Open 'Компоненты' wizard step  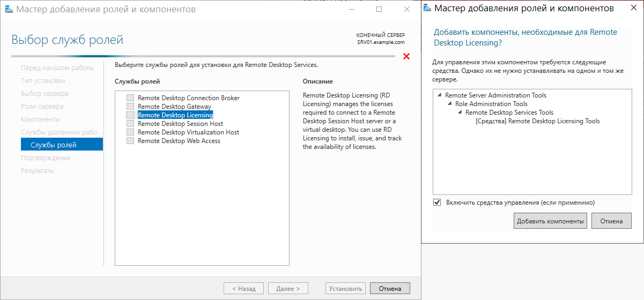coord(40,119)
